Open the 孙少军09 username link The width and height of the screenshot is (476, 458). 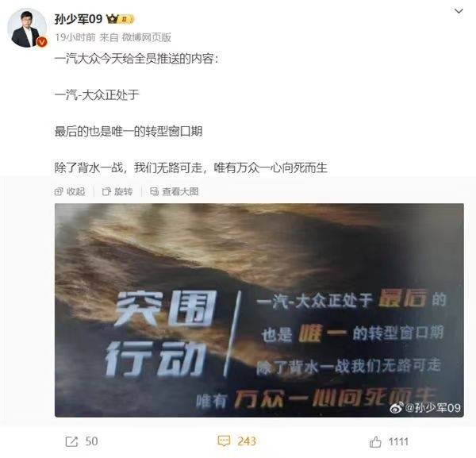point(79,19)
